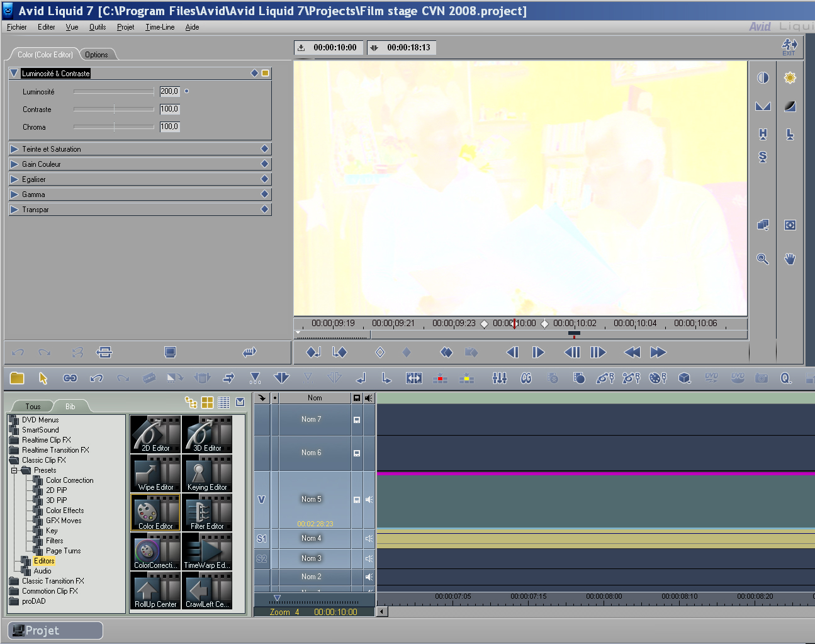This screenshot has height=644, width=815.
Task: Open the Aide menu
Action: point(193,27)
